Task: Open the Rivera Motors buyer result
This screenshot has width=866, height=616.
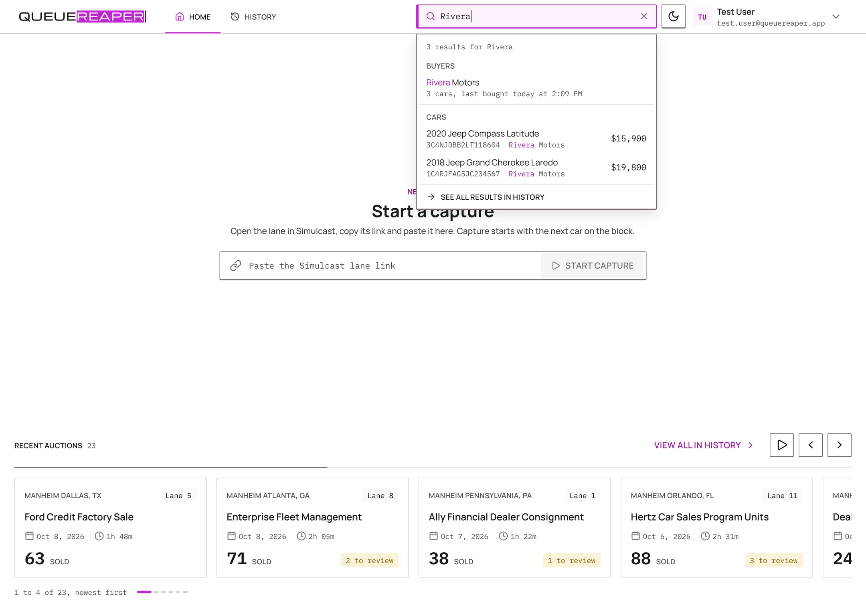Action: (536, 88)
